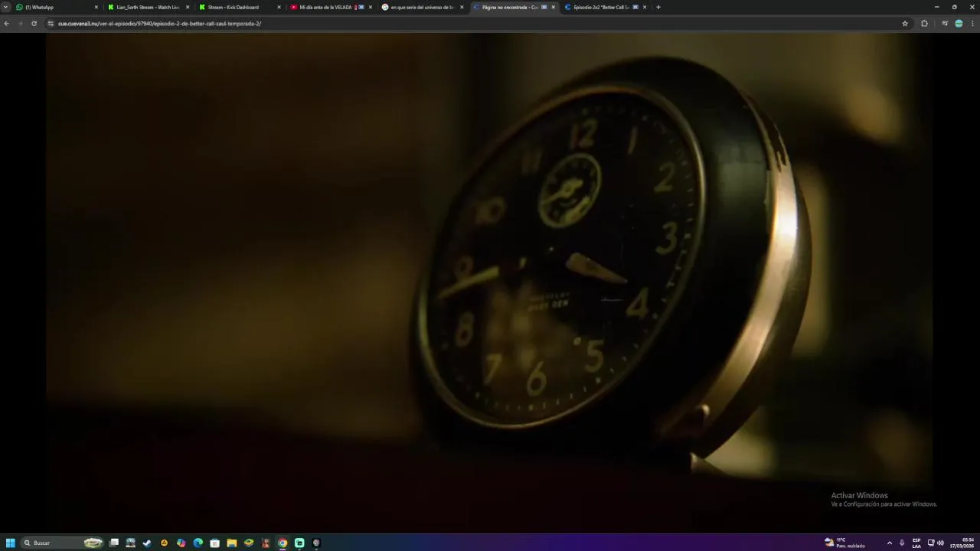
Task: Open File Explorer from the taskbar
Action: (x=231, y=543)
